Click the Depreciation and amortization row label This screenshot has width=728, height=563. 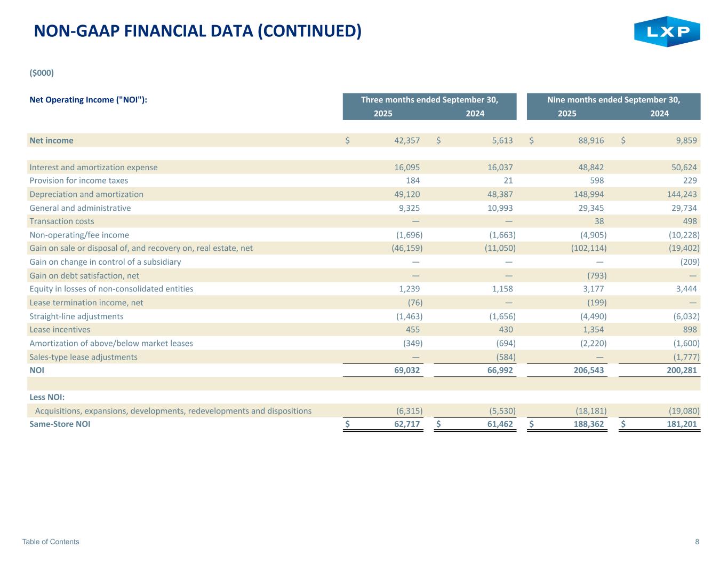pyautogui.click(x=86, y=194)
